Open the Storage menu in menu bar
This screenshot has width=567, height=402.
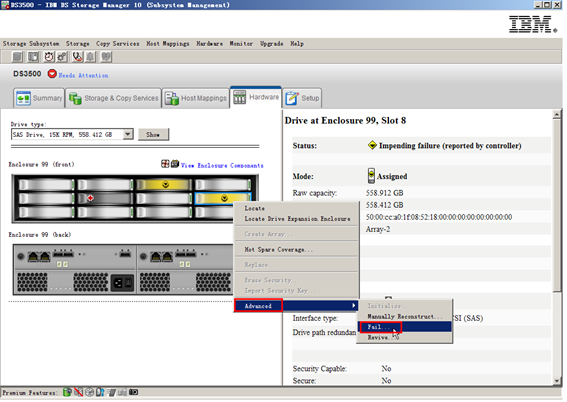pos(78,44)
